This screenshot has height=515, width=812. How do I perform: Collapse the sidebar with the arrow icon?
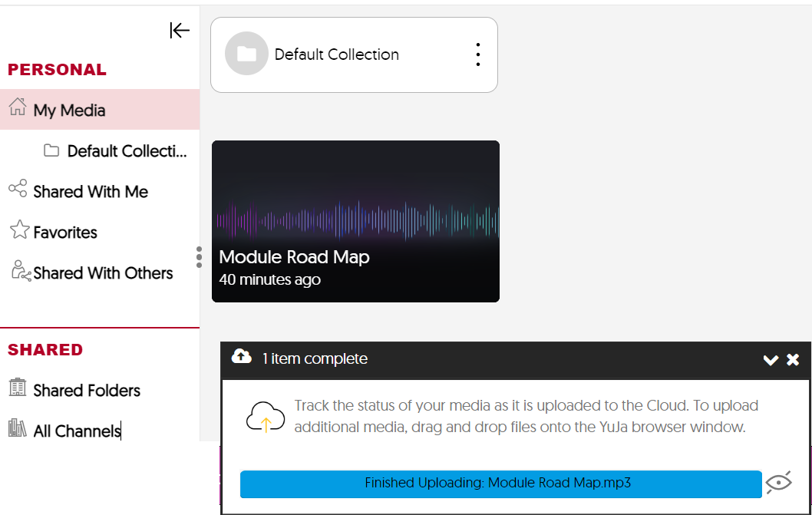(x=180, y=30)
